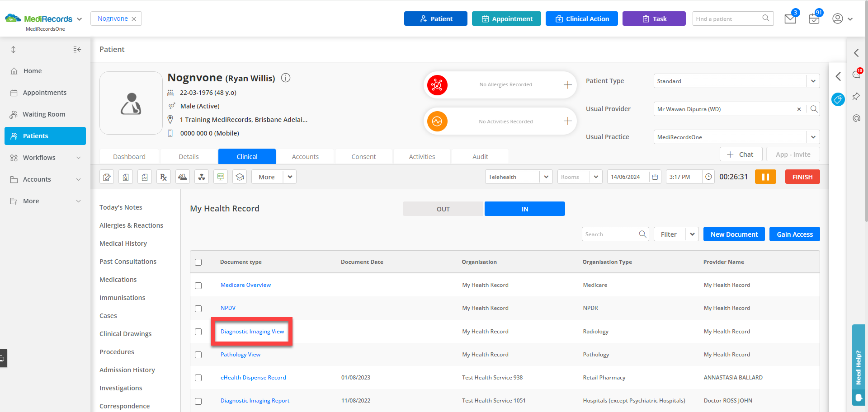Switch to the Consent tab
868x412 pixels.
click(x=363, y=157)
